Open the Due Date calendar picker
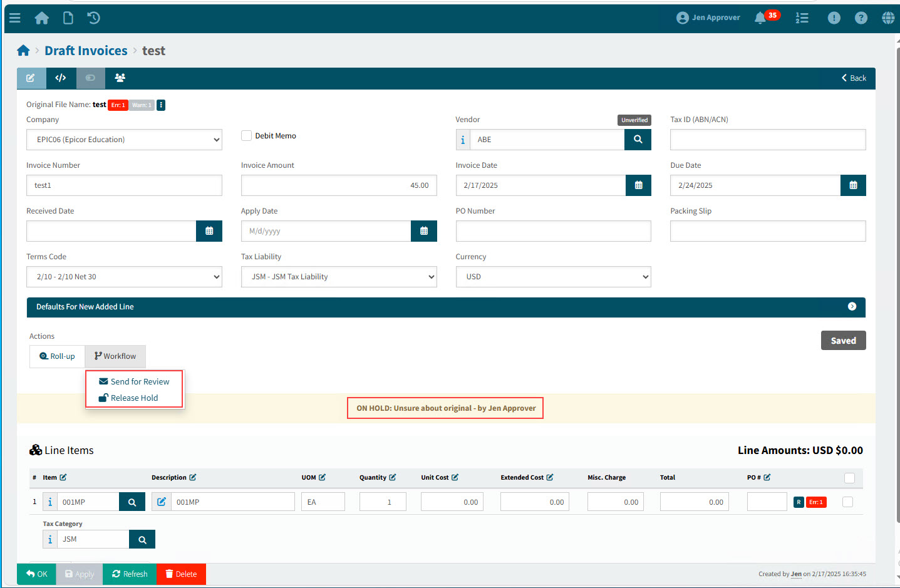 [x=853, y=185]
